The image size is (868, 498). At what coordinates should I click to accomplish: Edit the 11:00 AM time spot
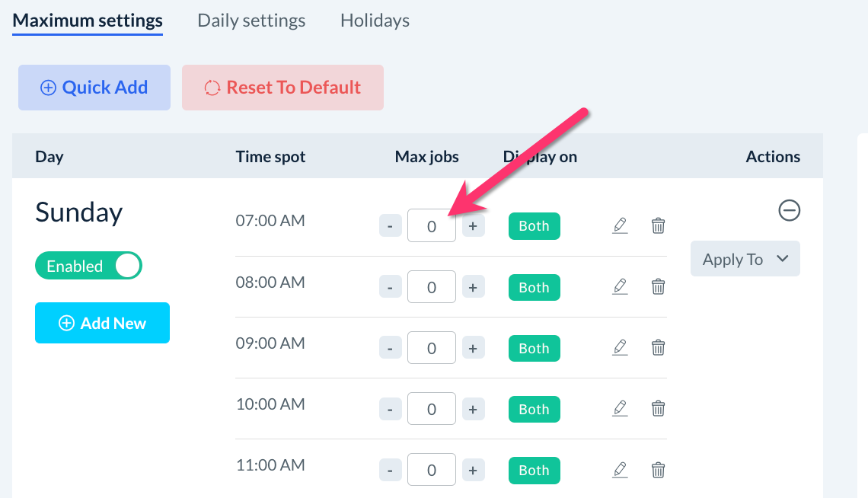[x=620, y=469]
